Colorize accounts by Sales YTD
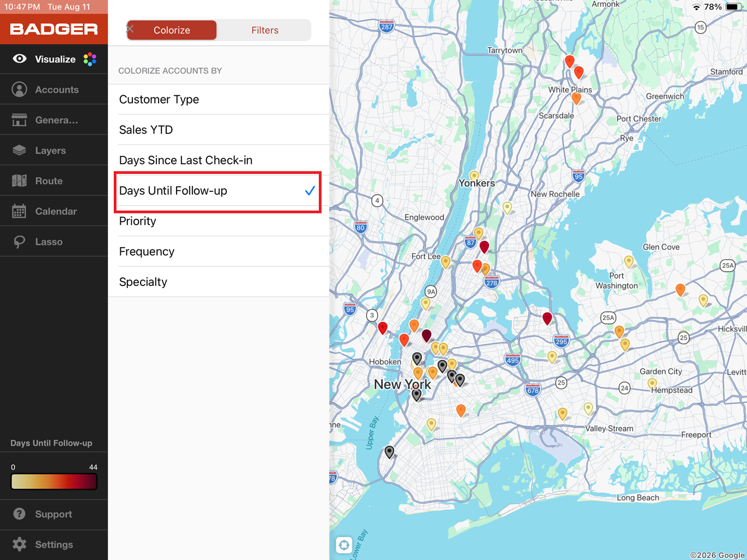The height and width of the screenshot is (560, 747). (219, 130)
